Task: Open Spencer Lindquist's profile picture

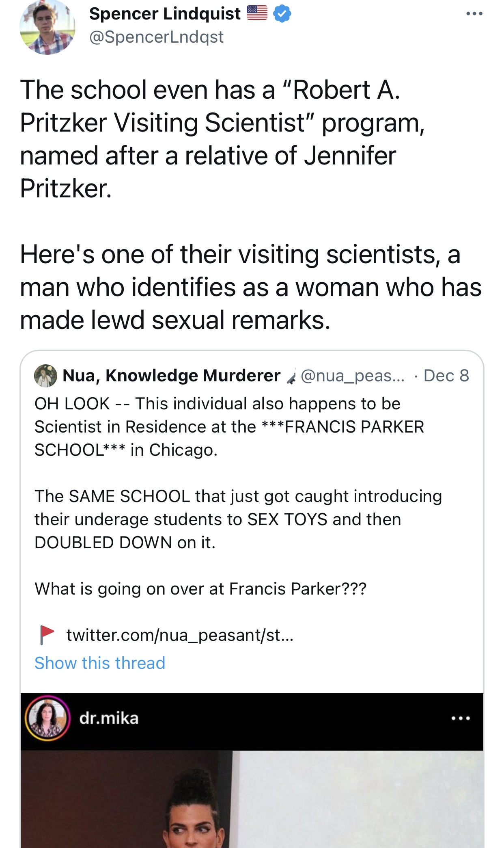Action: (47, 27)
